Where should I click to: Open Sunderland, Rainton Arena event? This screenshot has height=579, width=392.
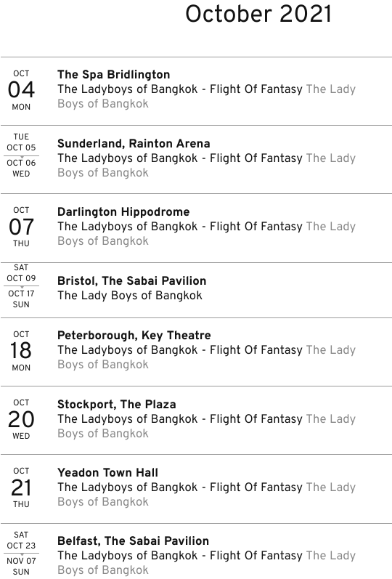134,143
